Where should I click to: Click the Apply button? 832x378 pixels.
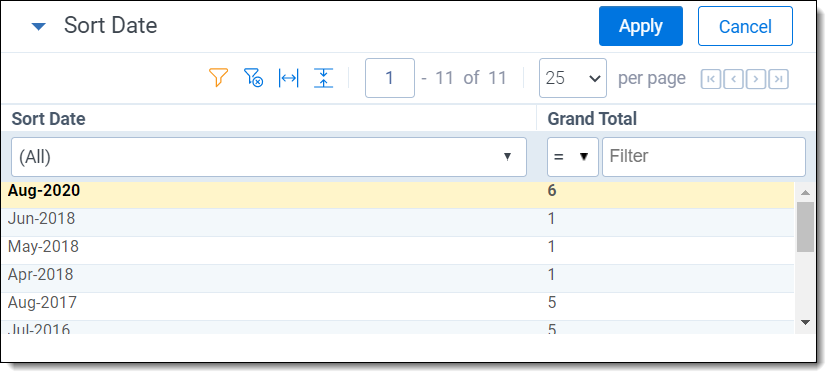pos(640,26)
